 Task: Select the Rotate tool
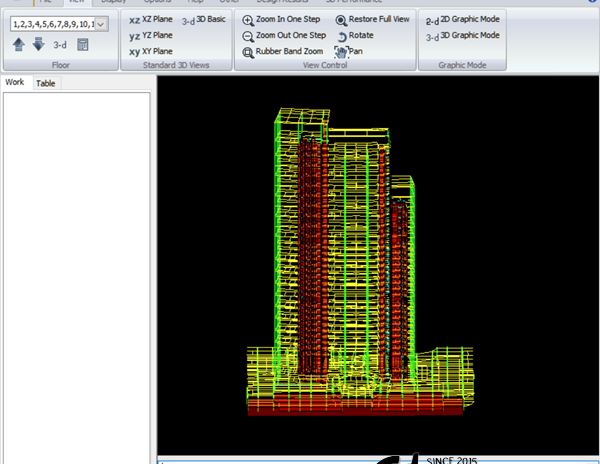(354, 35)
